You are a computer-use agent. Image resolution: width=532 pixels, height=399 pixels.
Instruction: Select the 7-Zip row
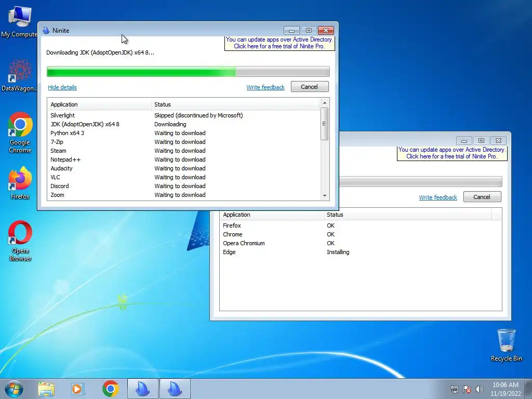click(183, 142)
